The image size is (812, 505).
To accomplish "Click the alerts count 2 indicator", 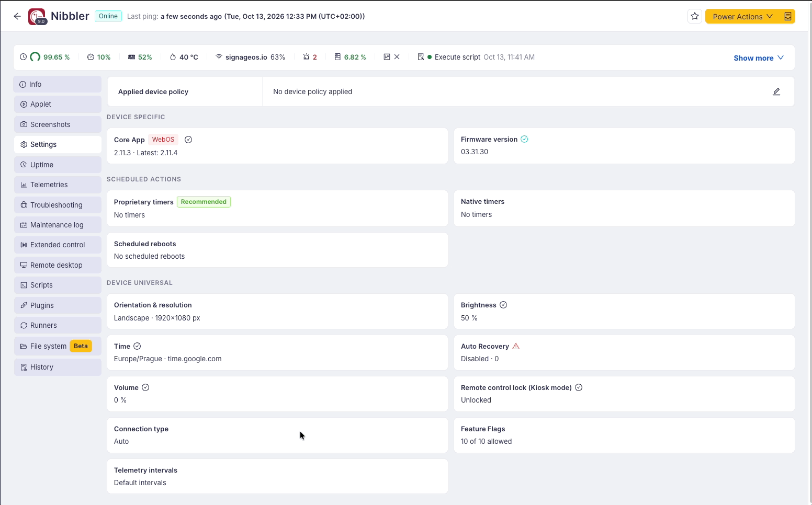I will pyautogui.click(x=310, y=57).
